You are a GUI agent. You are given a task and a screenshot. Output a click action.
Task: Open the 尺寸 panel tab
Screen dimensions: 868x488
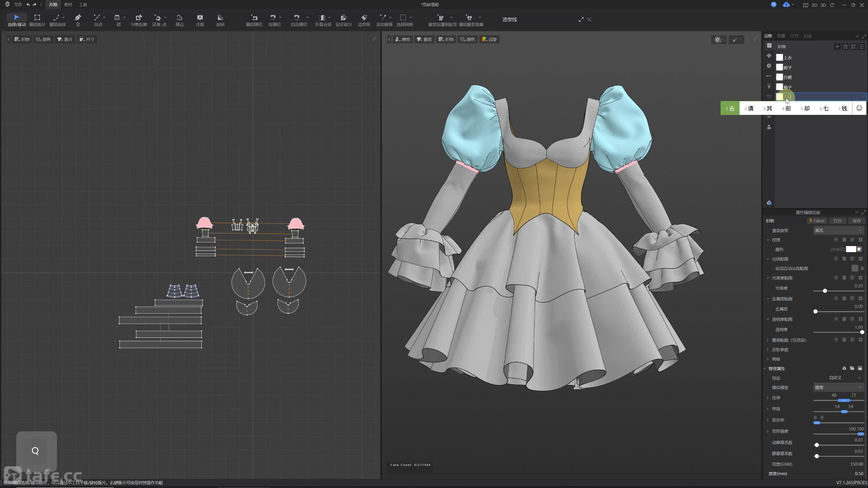coord(794,36)
